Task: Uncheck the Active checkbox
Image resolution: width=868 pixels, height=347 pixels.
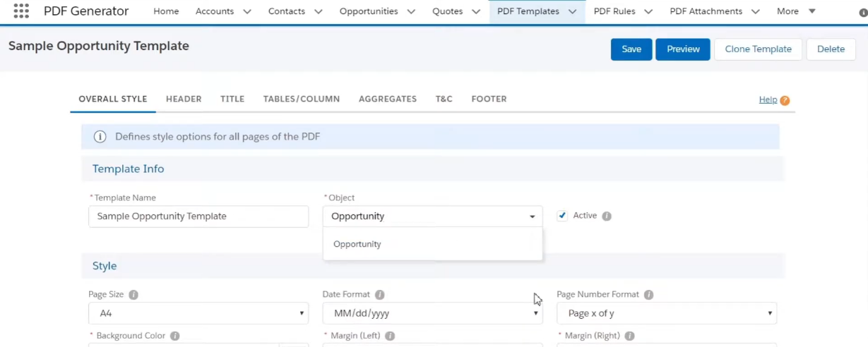Action: pyautogui.click(x=562, y=216)
